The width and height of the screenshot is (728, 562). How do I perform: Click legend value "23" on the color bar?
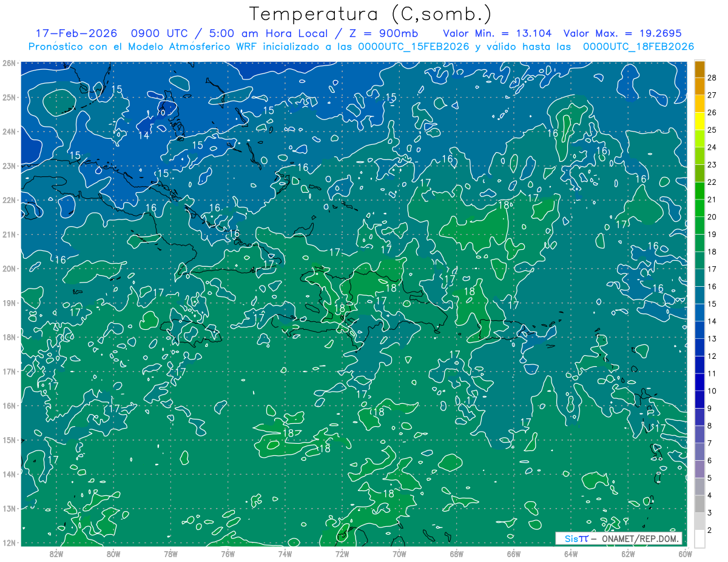(x=712, y=165)
